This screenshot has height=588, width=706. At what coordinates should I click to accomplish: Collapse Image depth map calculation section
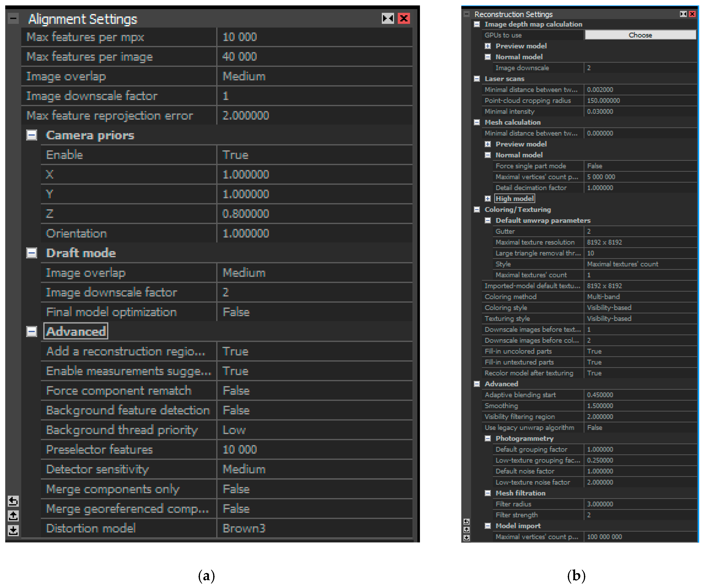pyautogui.click(x=477, y=24)
